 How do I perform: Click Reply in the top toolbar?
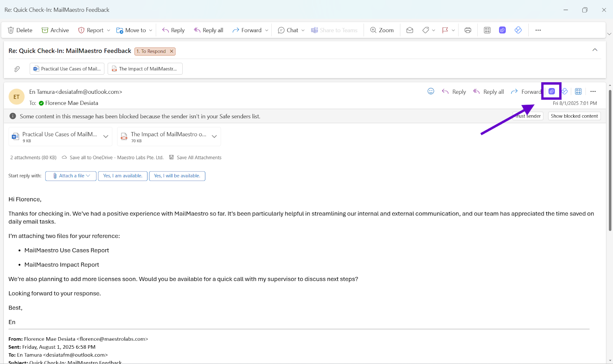click(173, 30)
